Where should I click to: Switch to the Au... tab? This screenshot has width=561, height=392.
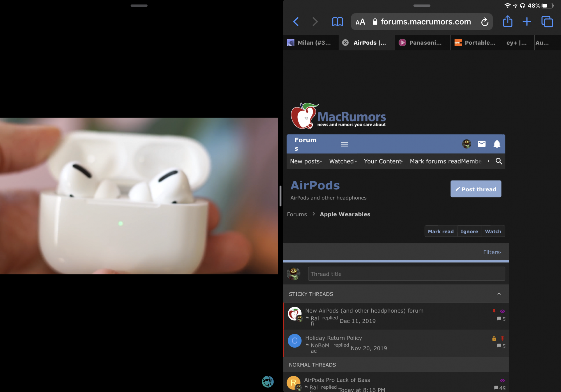[547, 43]
